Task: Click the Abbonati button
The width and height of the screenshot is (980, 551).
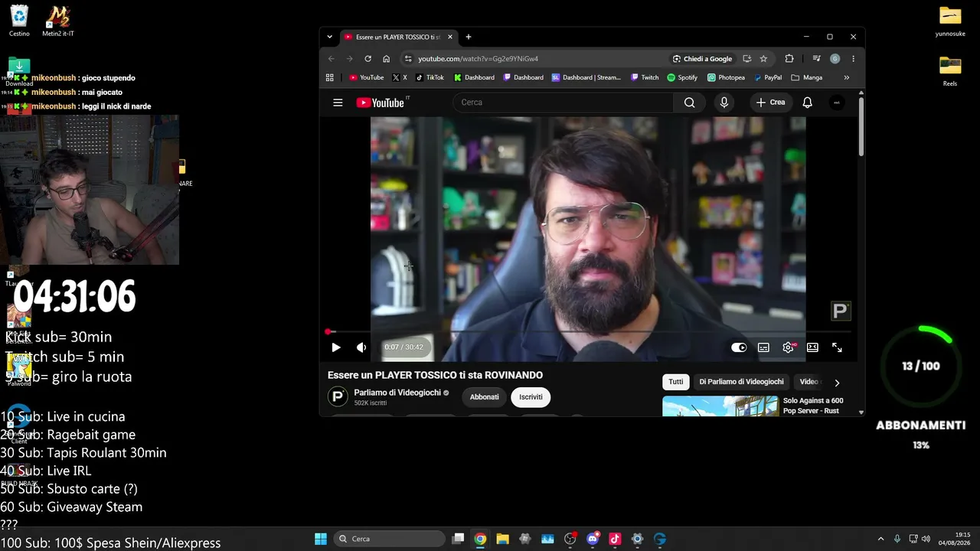Action: point(484,397)
